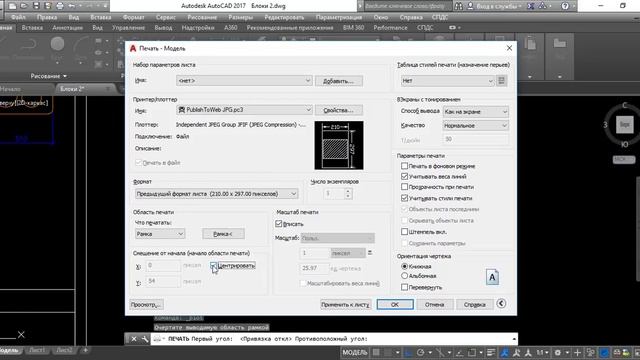Uncheck 'Учитывать стили печати' checkbox

click(x=404, y=198)
